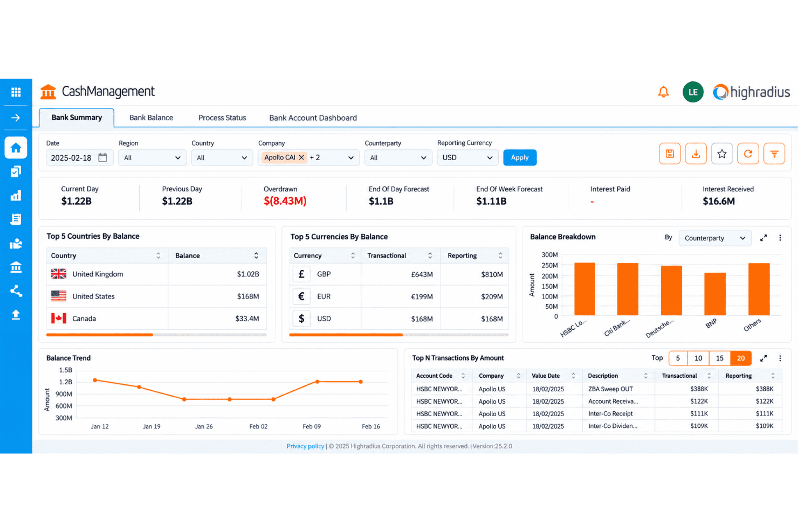
Task: Open the Counterparty filter dropdown
Action: click(x=398, y=158)
